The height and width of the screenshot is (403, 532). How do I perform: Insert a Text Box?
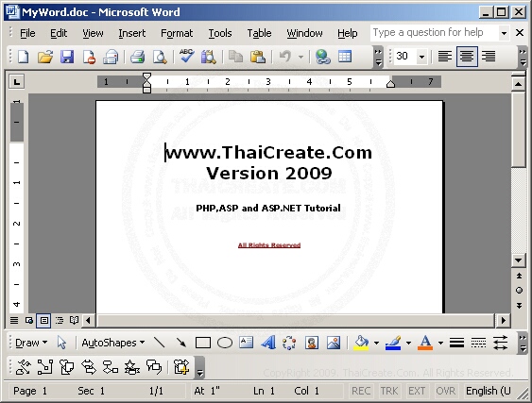[x=246, y=343]
